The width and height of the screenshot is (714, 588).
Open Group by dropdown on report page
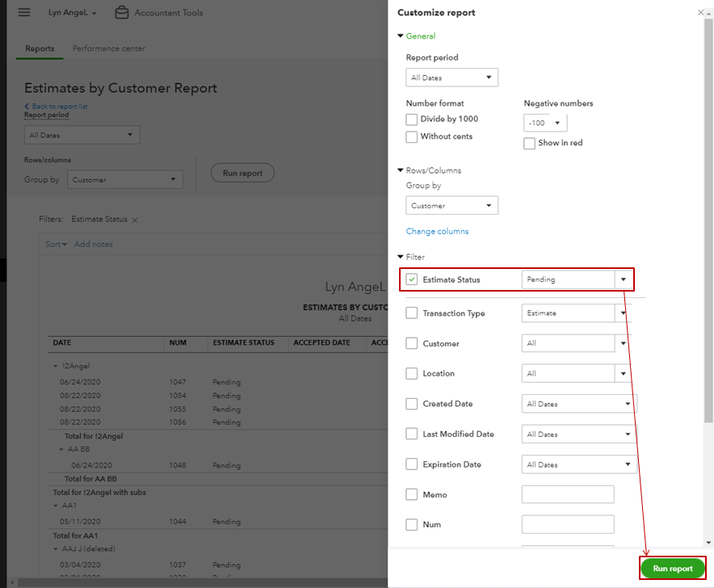[x=124, y=179]
